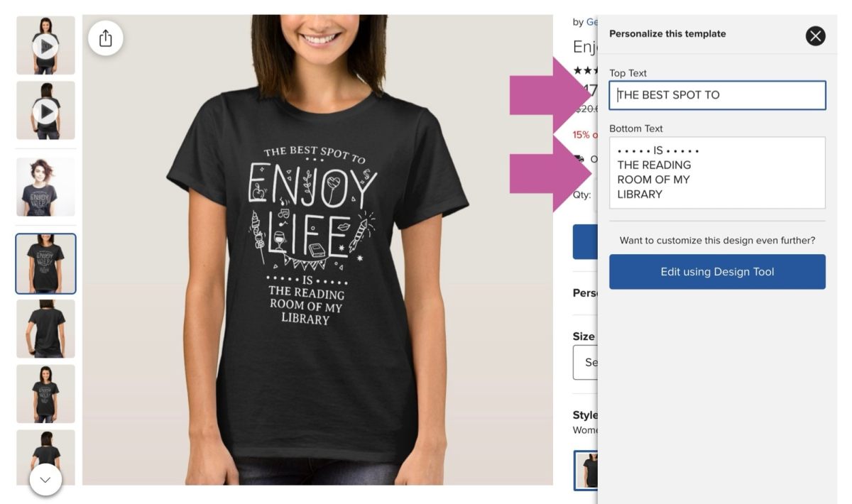Image resolution: width=852 pixels, height=504 pixels.
Task: Select the black shirt style swatch
Action: coord(586,470)
